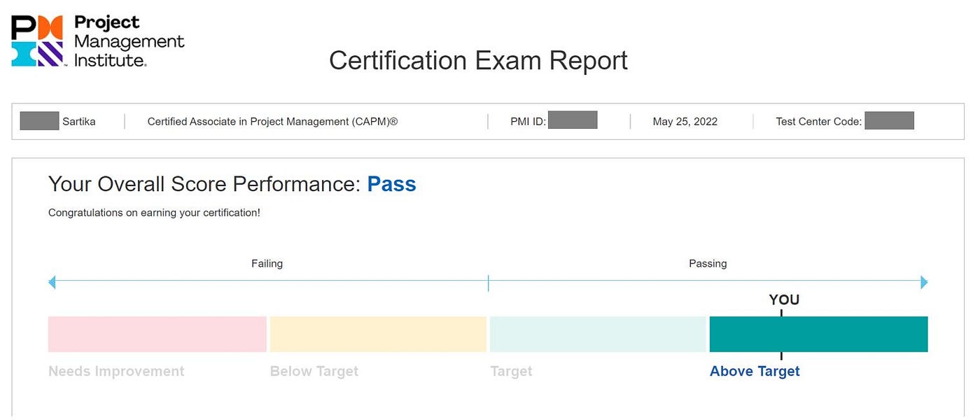This screenshot has height=420, width=980.
Task: Click 'Certified Associate in Project Management (CAPM)®' text
Action: 272,121
